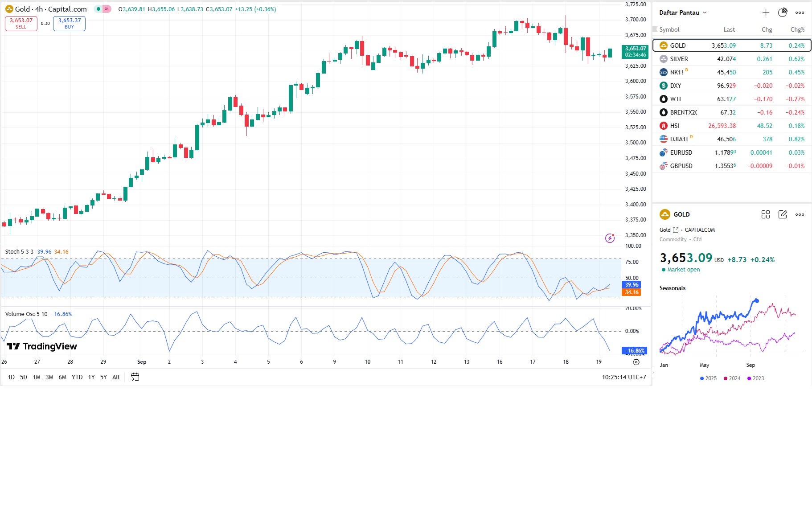Switch chart range to 1M
The width and height of the screenshot is (812, 505).
(37, 377)
